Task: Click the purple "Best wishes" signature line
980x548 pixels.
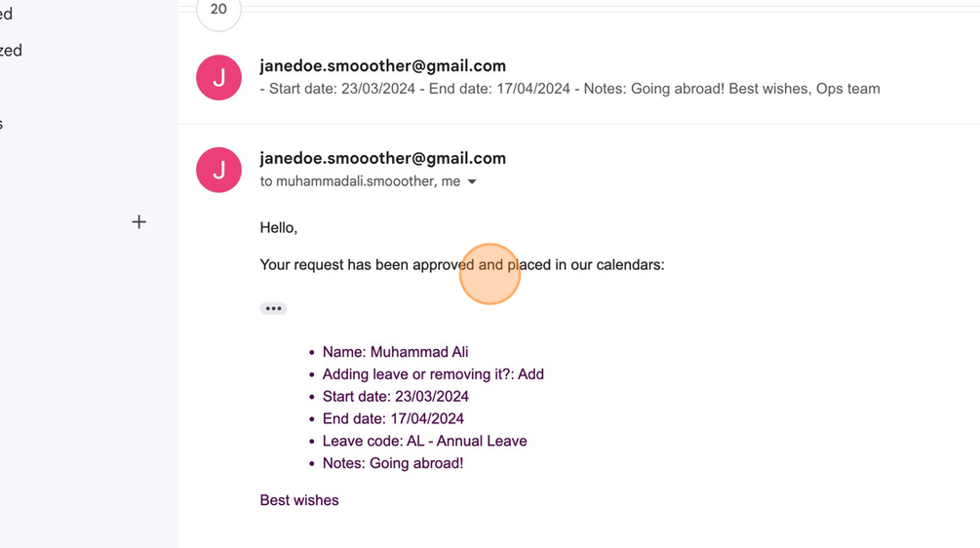Action: tap(299, 500)
